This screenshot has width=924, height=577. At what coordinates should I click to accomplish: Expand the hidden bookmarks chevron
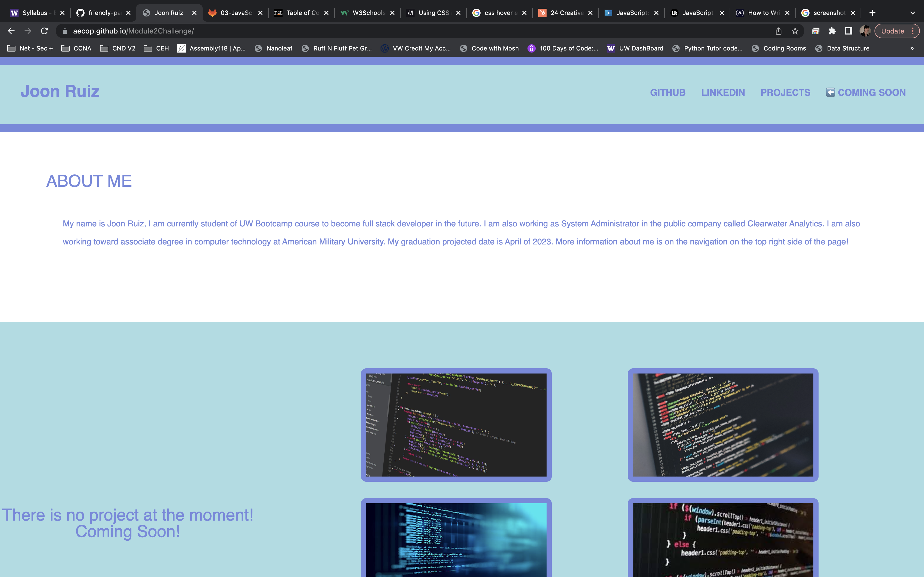(x=912, y=48)
